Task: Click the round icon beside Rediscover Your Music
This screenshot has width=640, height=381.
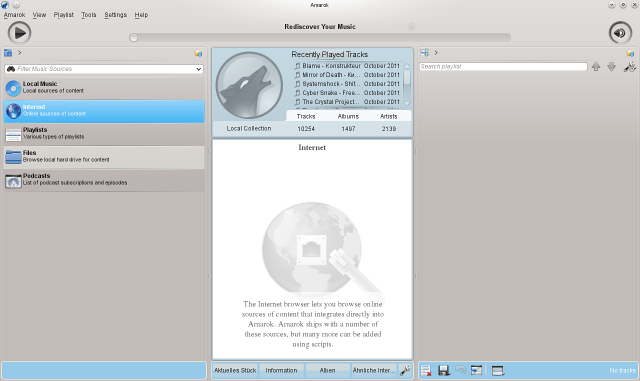Action: pyautogui.click(x=411, y=27)
